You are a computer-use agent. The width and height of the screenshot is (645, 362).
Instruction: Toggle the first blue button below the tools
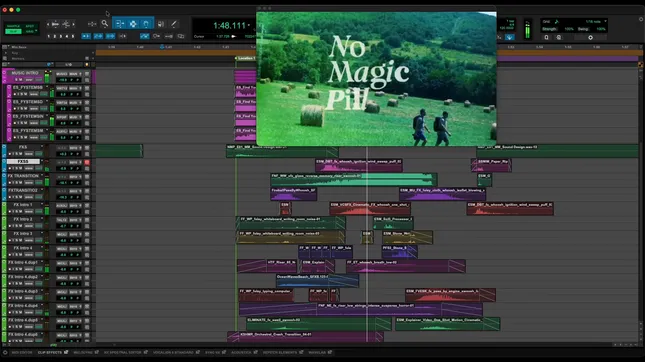point(86,36)
